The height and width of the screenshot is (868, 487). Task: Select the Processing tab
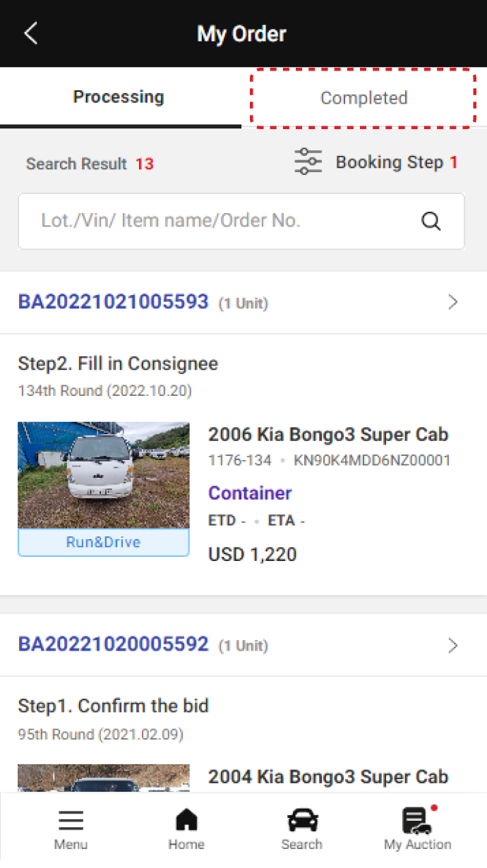point(119,97)
